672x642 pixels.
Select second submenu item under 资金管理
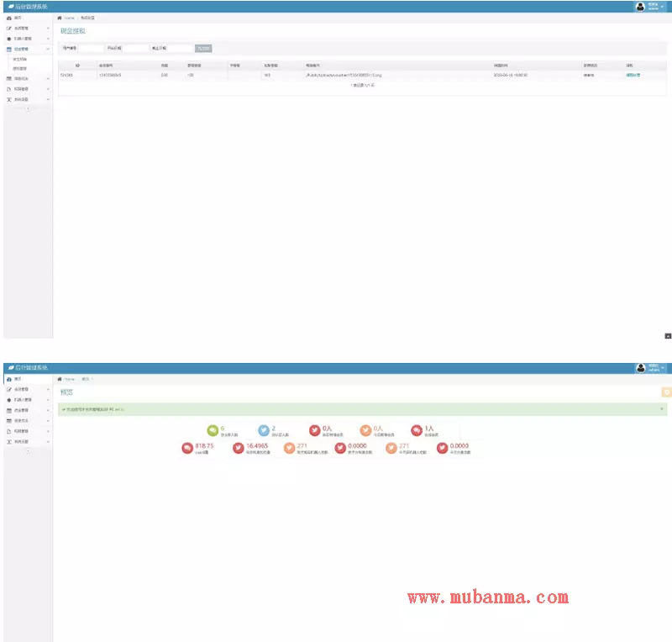(19, 69)
